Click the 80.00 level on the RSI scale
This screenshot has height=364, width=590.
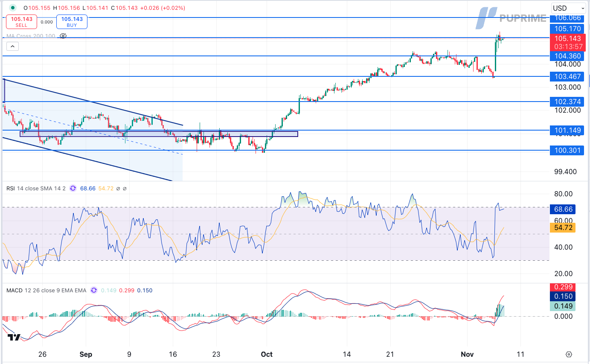tap(564, 194)
